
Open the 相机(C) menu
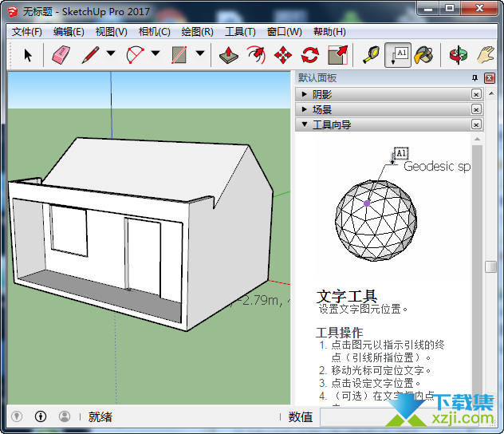click(154, 32)
